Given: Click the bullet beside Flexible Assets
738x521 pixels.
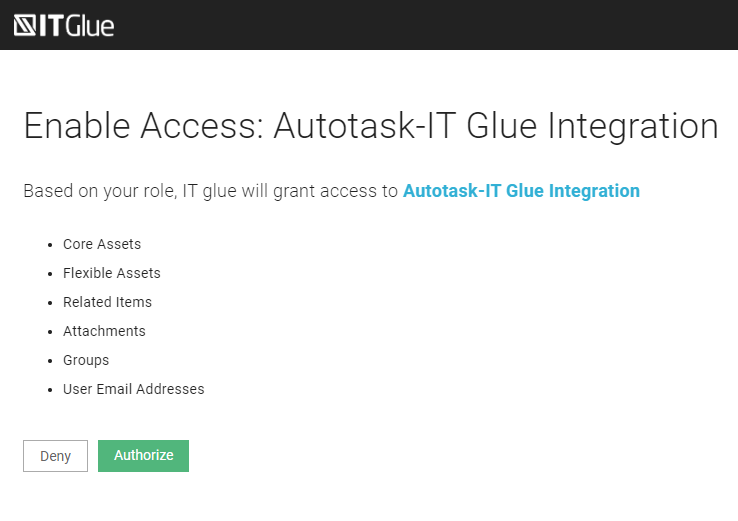Looking at the screenshot, I should pos(49,273).
